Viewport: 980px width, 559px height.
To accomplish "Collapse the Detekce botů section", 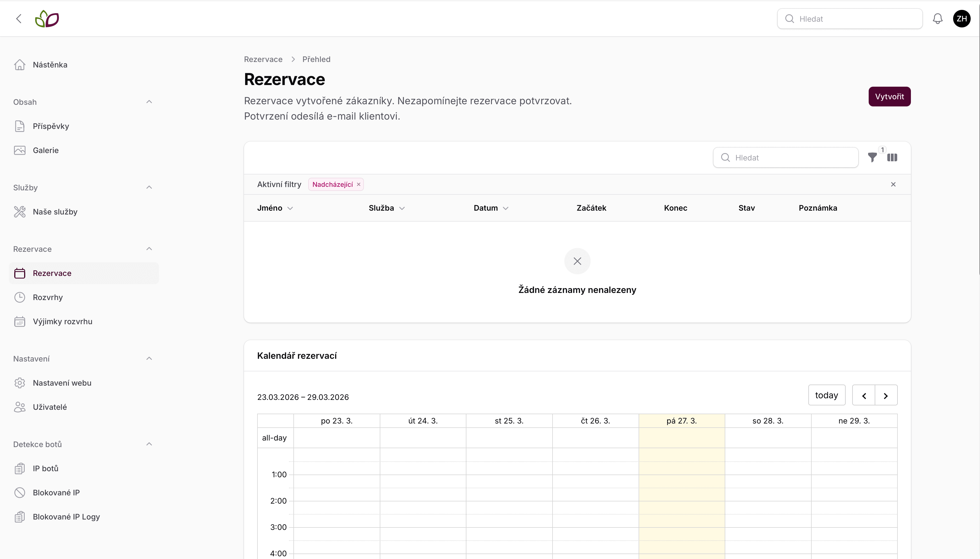I will pos(149,444).
